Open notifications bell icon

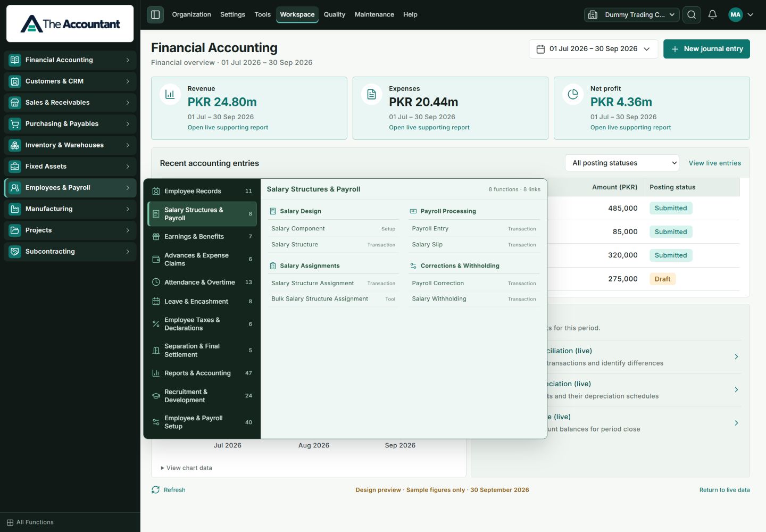point(712,14)
